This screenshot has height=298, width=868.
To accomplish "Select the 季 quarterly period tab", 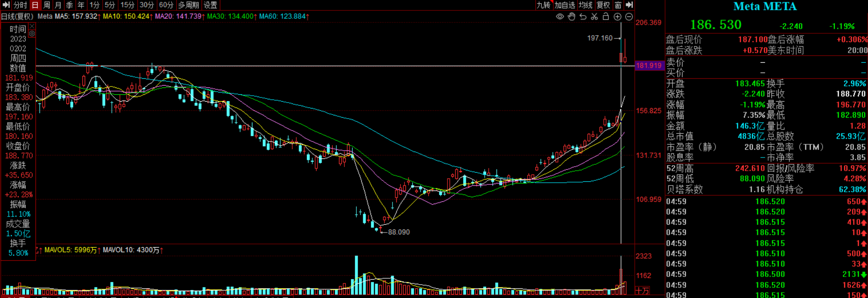I will (x=69, y=5).
